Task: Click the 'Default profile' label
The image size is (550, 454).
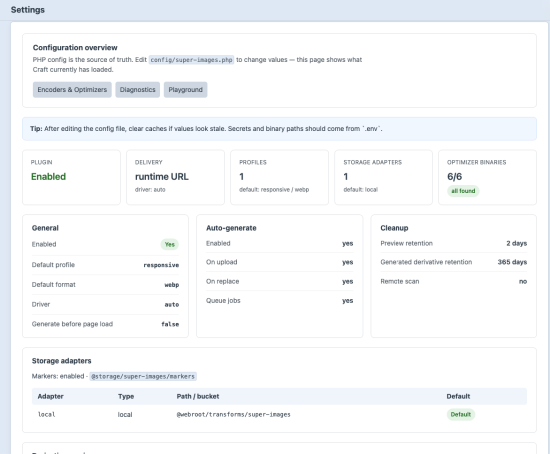Action: click(x=53, y=265)
